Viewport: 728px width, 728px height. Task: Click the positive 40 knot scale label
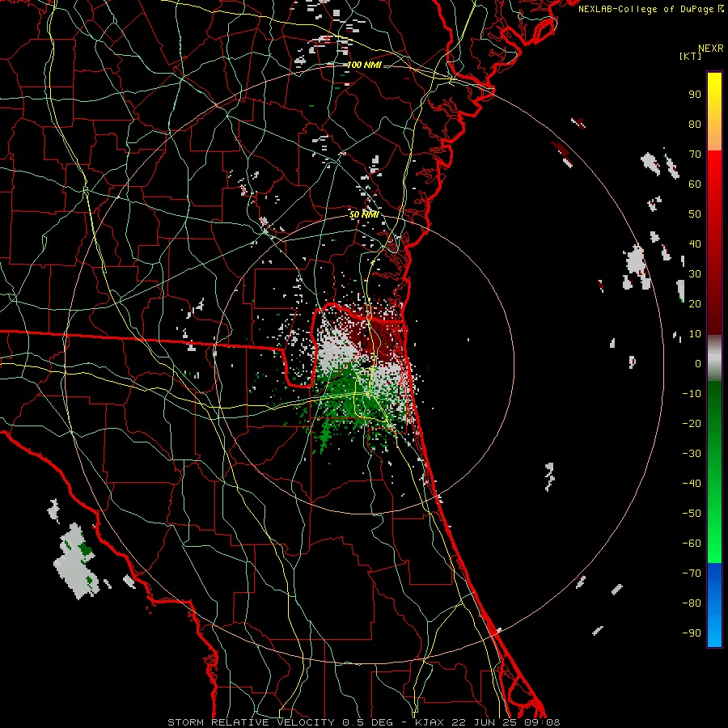695,243
